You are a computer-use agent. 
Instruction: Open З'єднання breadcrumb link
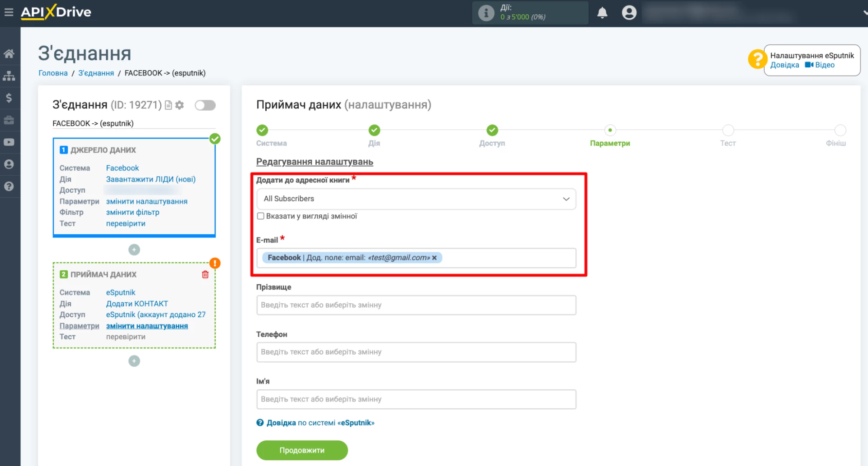pos(96,73)
